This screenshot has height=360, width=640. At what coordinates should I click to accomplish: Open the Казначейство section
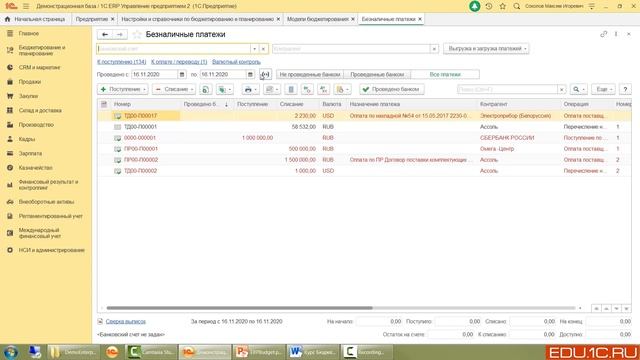pos(35,168)
